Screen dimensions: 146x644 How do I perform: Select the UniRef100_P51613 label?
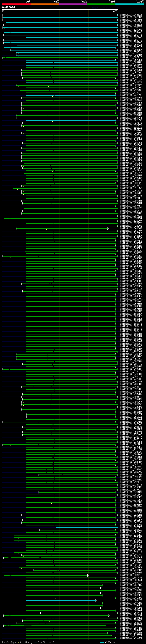(131, 359)
